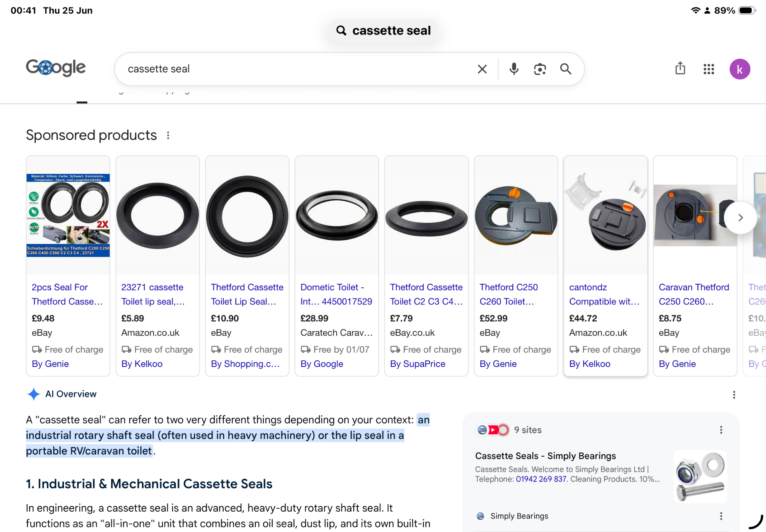Viewport: 766px width, 532px height.
Task: Click the magnifier search button
Action: pos(566,69)
